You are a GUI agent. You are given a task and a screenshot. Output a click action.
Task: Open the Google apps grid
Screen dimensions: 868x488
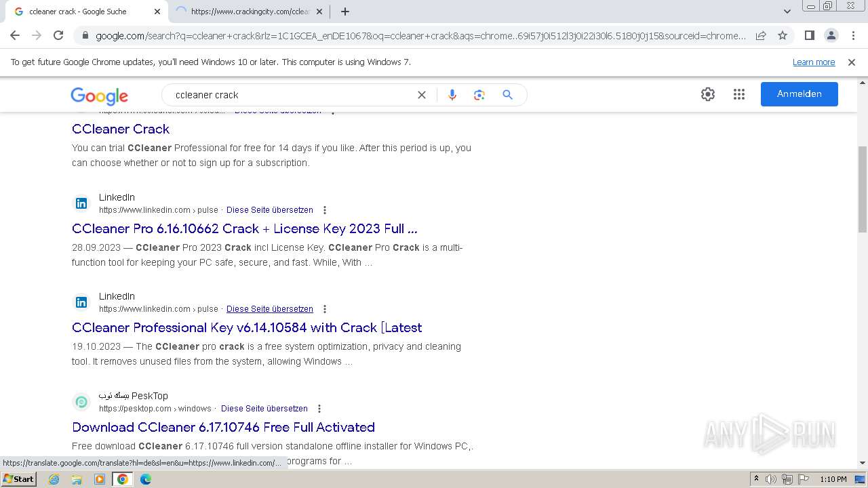[x=739, y=94]
